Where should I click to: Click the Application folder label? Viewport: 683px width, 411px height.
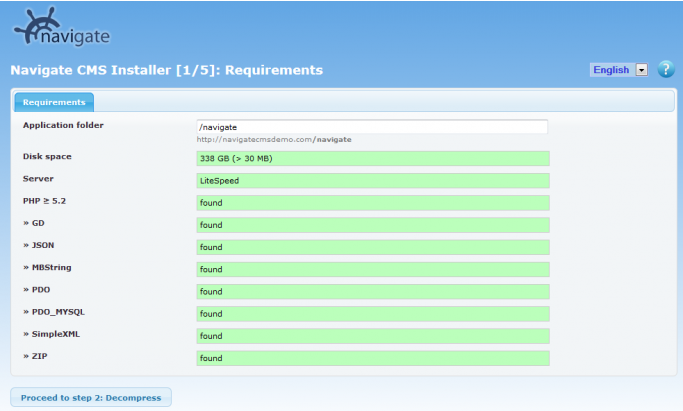point(63,125)
